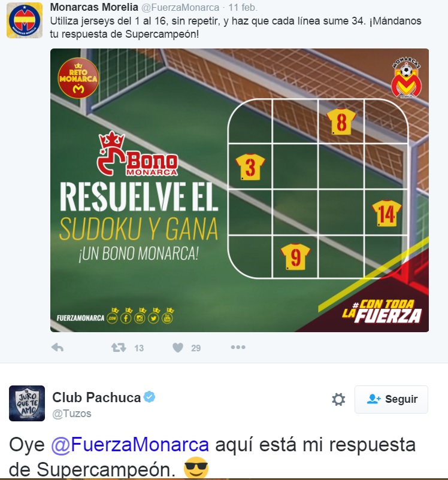Click the @FuerzaMonarca mention in Pachuca's reply

coord(130,445)
